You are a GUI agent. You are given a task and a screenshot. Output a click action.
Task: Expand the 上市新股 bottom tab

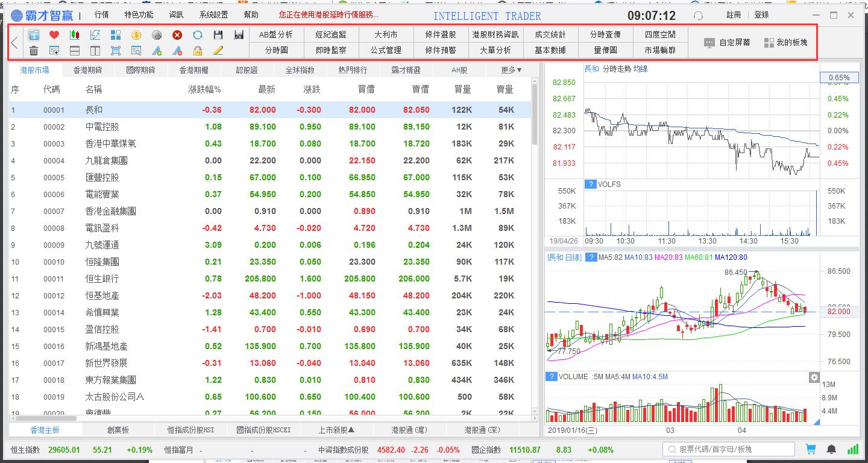tap(336, 430)
